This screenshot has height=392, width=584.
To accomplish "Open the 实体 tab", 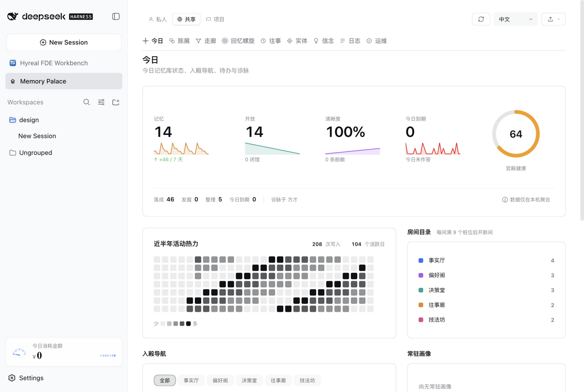I will 297,41.
